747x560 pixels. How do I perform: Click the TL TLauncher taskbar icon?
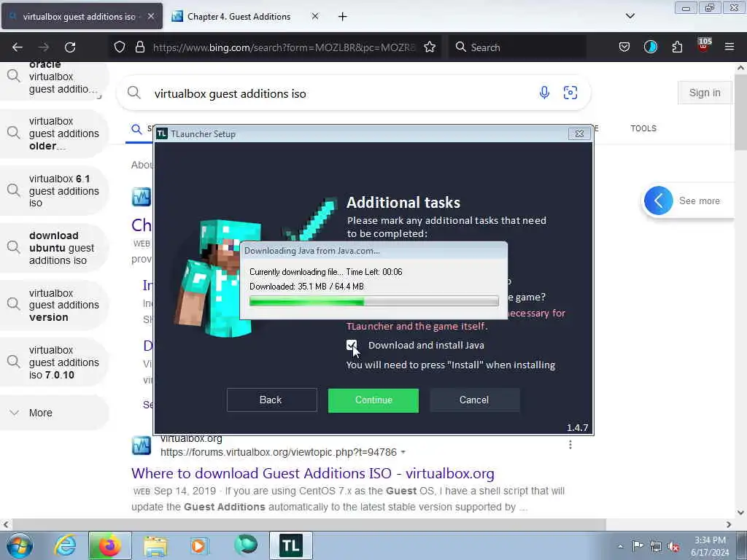point(290,545)
